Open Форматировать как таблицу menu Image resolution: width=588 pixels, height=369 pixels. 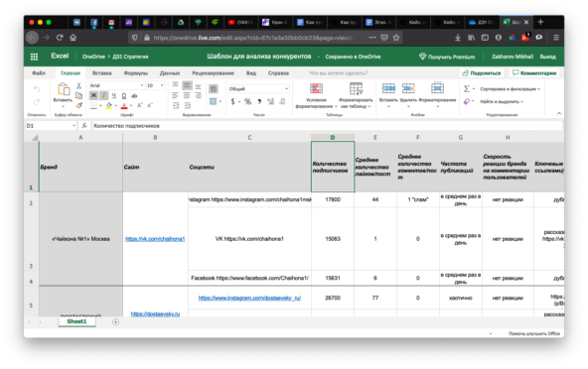pyautogui.click(x=356, y=95)
